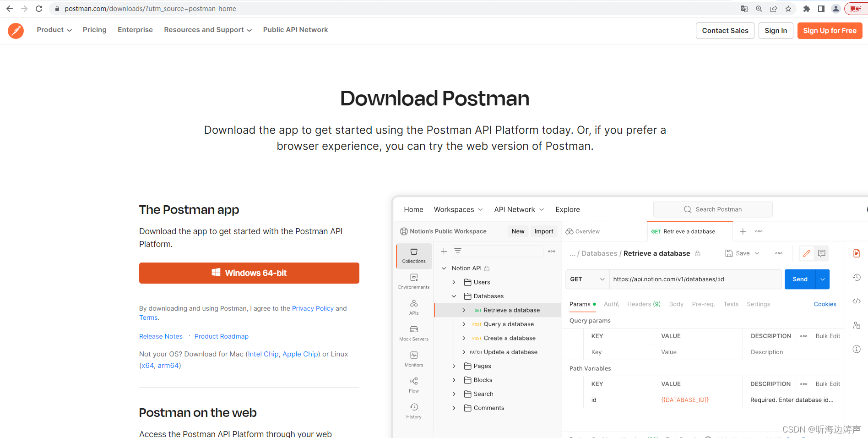Go back with the browser back arrow
This screenshot has height=438, width=868.
click(x=10, y=9)
